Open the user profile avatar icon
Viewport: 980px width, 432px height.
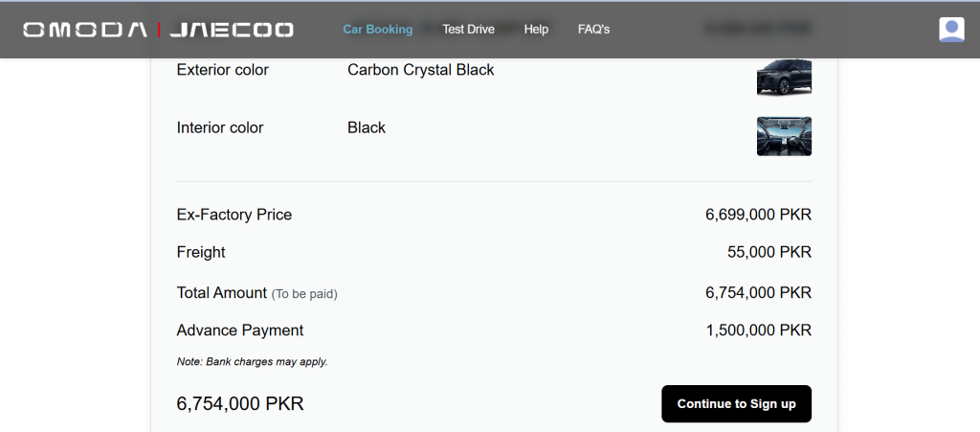(x=951, y=30)
